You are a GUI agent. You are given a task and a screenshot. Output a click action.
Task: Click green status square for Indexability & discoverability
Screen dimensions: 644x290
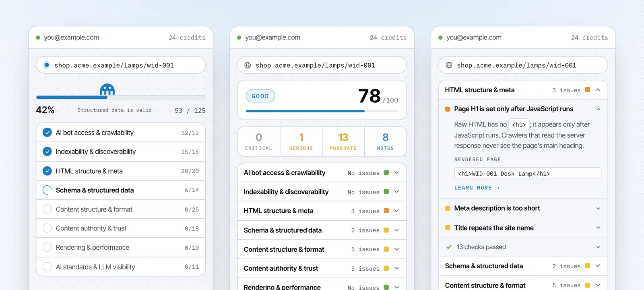coord(386,192)
